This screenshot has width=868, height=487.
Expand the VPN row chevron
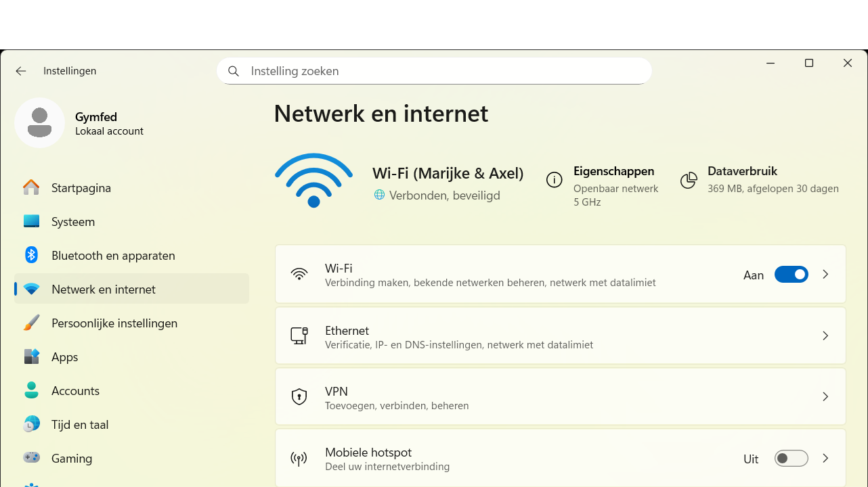click(825, 397)
